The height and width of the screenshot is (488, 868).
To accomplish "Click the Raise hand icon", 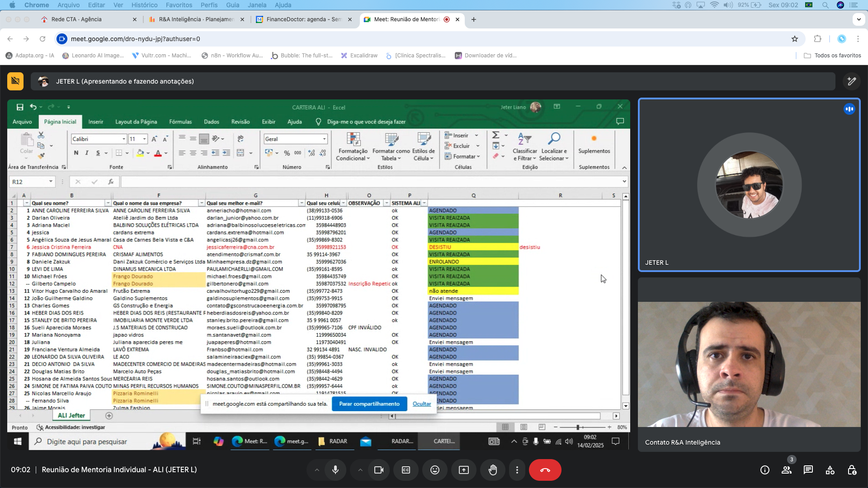I will pos(492,470).
